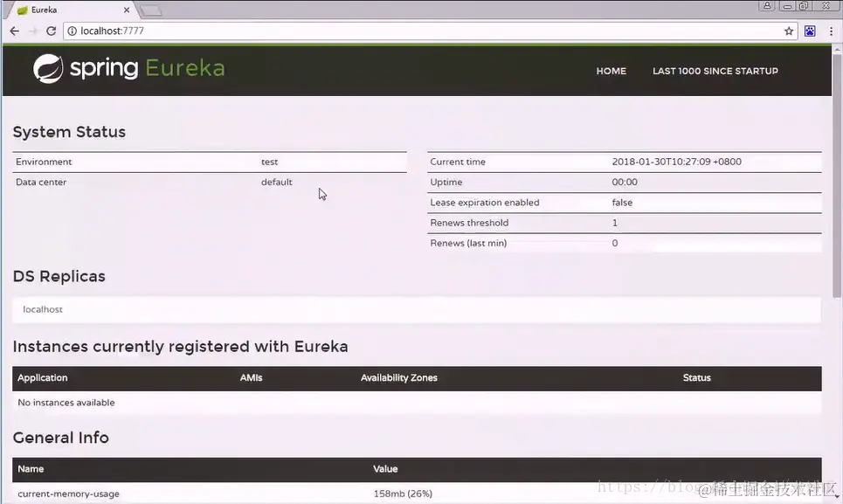This screenshot has width=843, height=504.
Task: Click the Spring Eureka logo
Action: coord(129,69)
